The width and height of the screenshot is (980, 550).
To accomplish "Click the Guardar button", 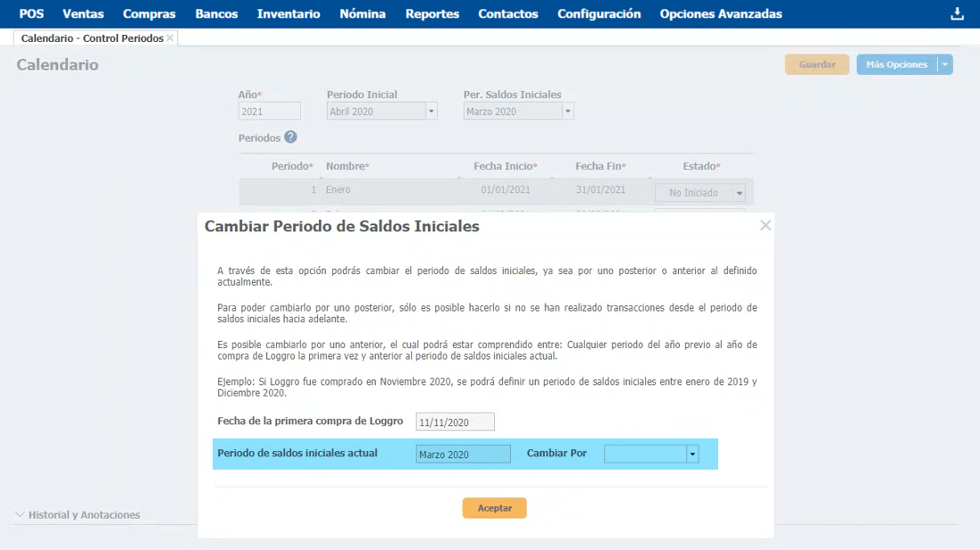I will 817,64.
